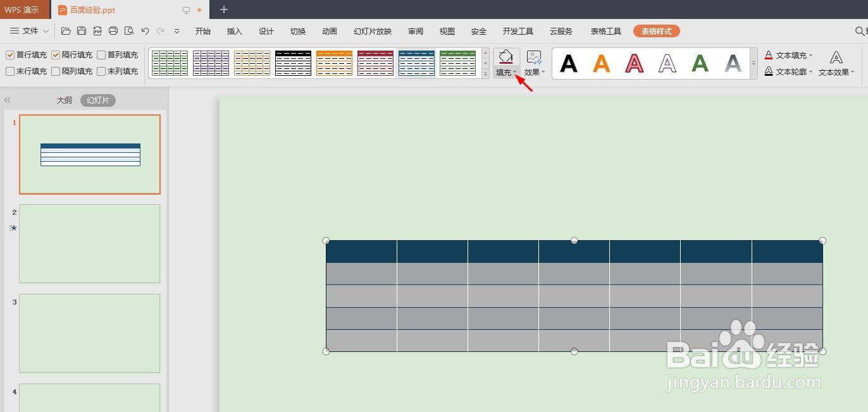Open print preview icon
Screen dimensions: 868x412
129,31
